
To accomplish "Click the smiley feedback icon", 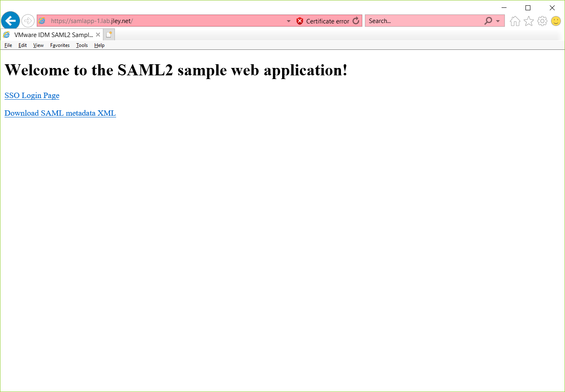I will click(x=556, y=21).
